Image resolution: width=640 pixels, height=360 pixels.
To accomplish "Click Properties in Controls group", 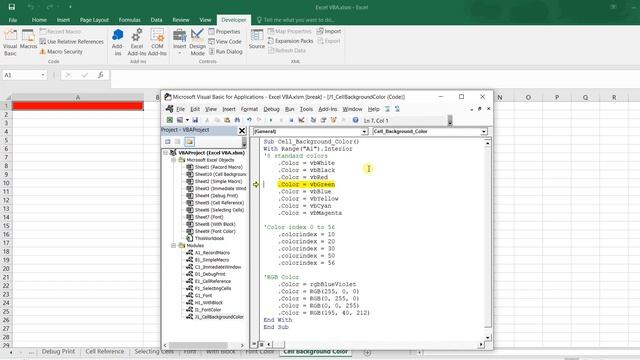I will point(224,31).
